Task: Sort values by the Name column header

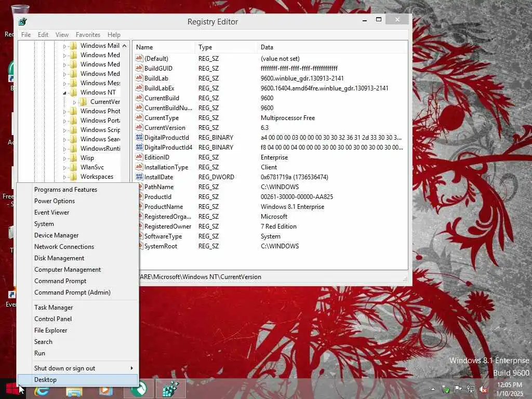Action: tap(164, 47)
